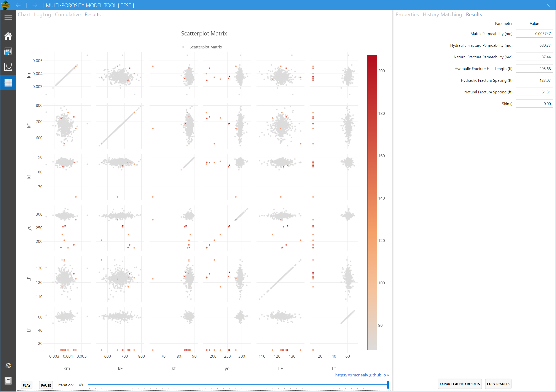Screen dimensions: 556x392
Task: Click the bottom sidebar notebook icon
Action: coord(8,381)
